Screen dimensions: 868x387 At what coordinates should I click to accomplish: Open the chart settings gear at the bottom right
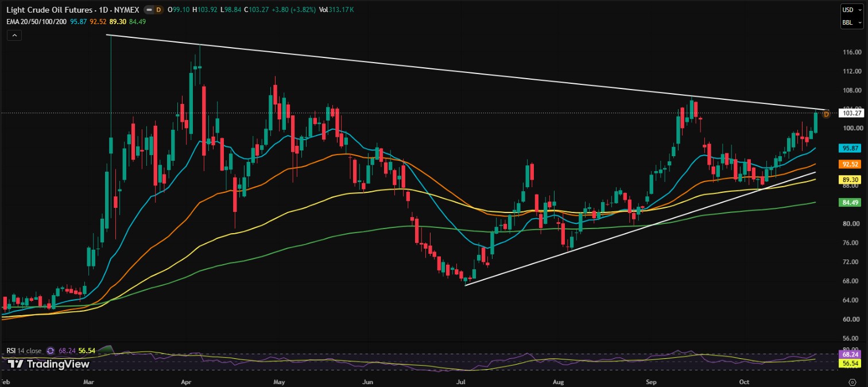click(x=852, y=381)
